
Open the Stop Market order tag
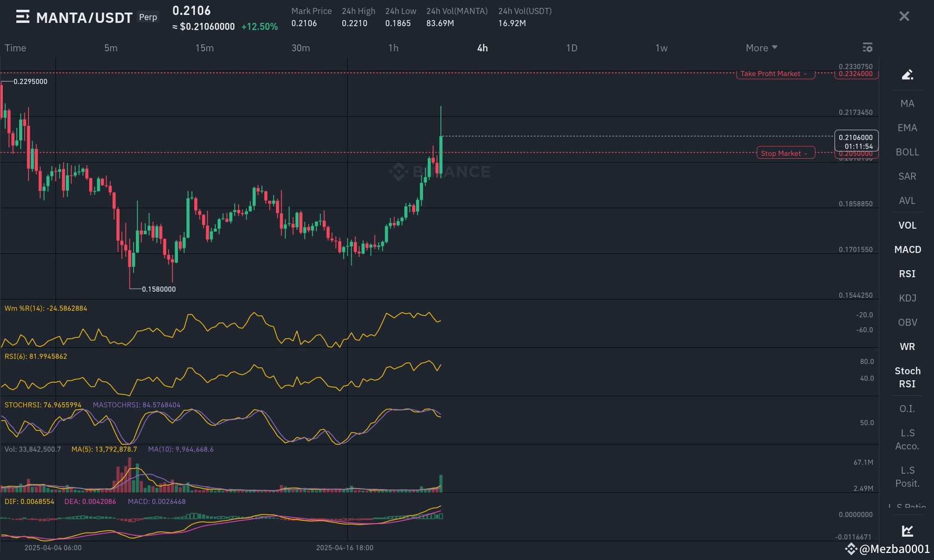[785, 153]
